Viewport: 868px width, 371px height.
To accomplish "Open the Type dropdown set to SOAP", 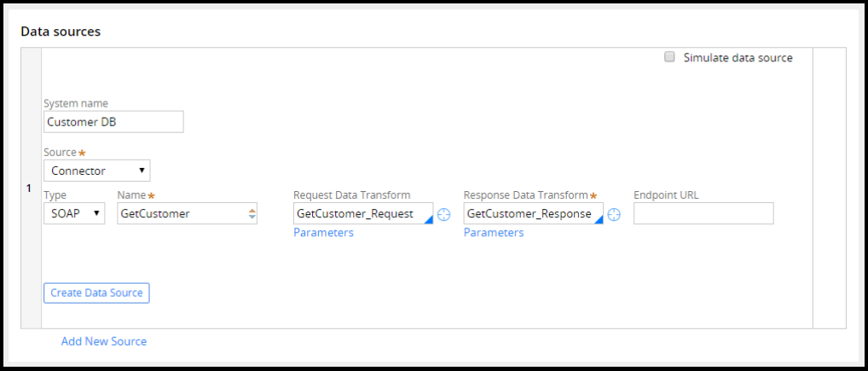I will tap(74, 213).
